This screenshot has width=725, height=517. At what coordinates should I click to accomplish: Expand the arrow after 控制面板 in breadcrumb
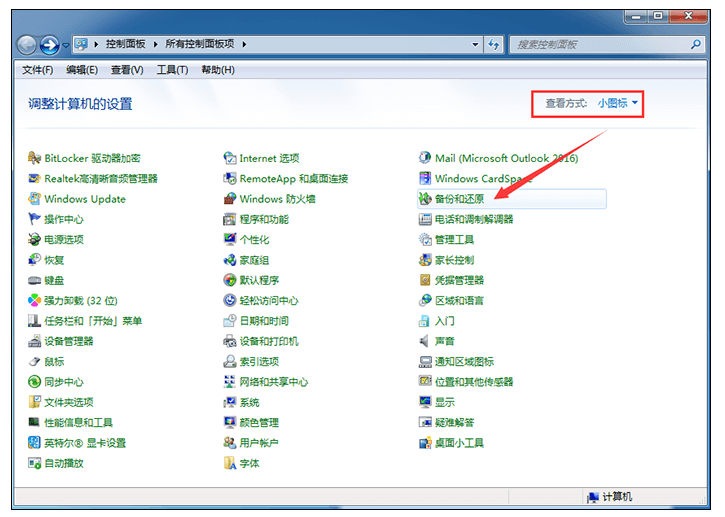[155, 44]
